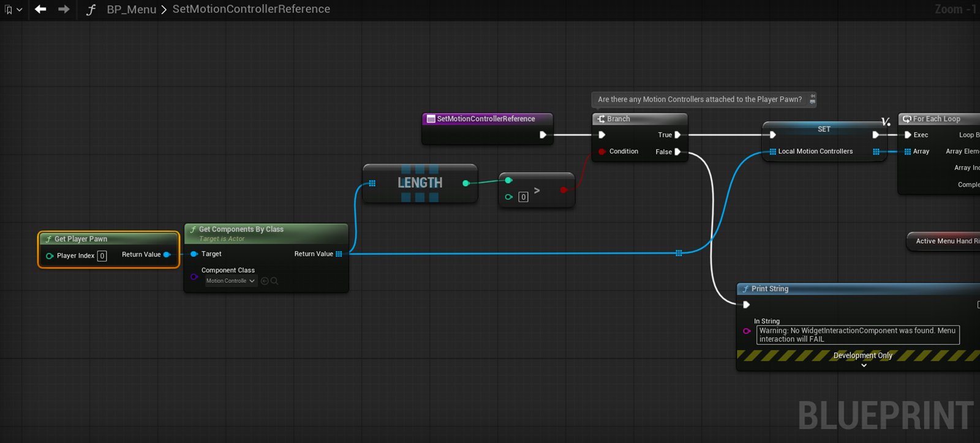This screenshot has height=443, width=980.
Task: Edit the In String warning text field
Action: coord(858,335)
